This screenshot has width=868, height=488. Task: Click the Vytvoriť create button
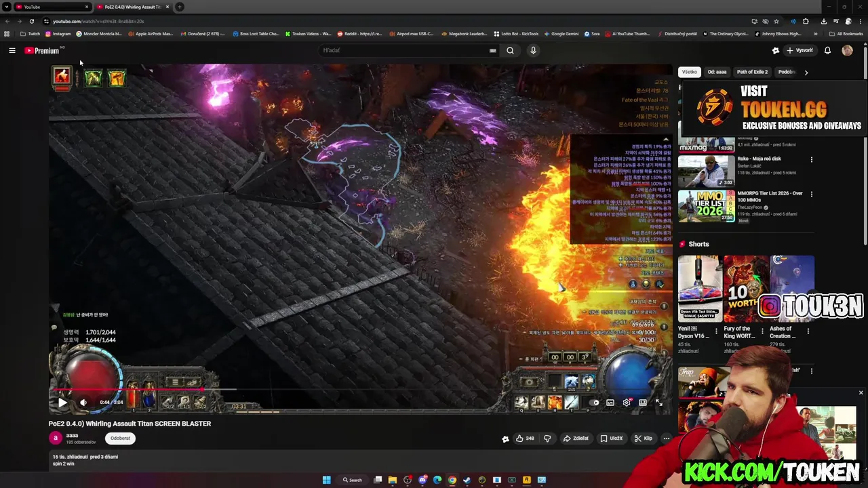point(800,50)
